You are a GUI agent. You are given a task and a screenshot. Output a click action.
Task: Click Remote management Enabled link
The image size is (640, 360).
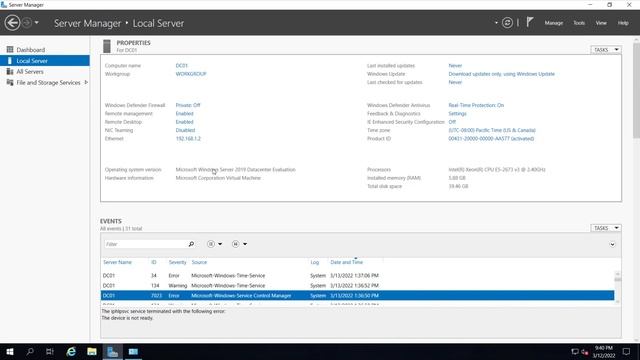tap(184, 113)
